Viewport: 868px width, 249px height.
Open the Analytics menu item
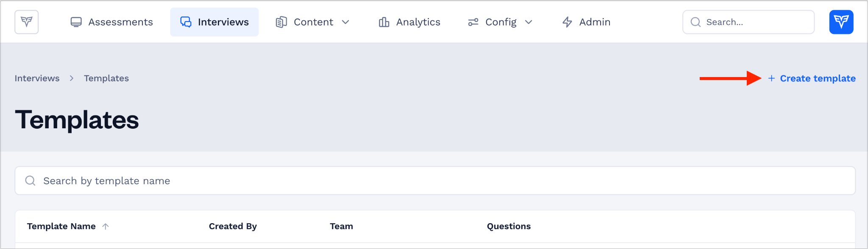(409, 22)
